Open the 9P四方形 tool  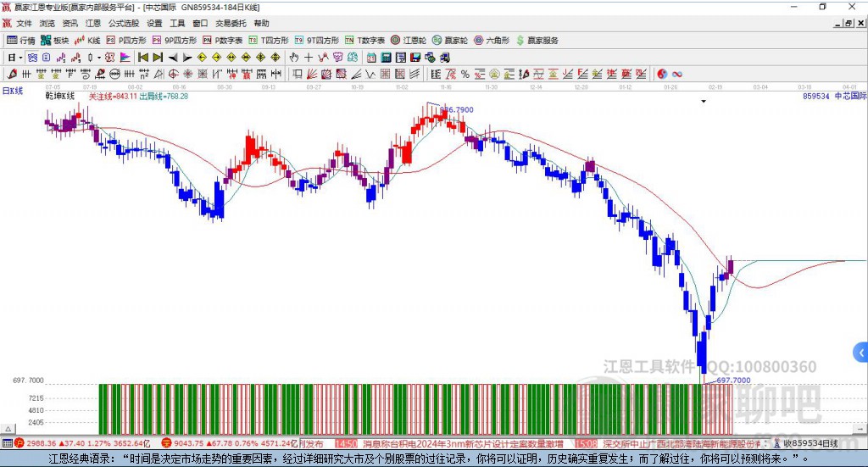point(175,41)
